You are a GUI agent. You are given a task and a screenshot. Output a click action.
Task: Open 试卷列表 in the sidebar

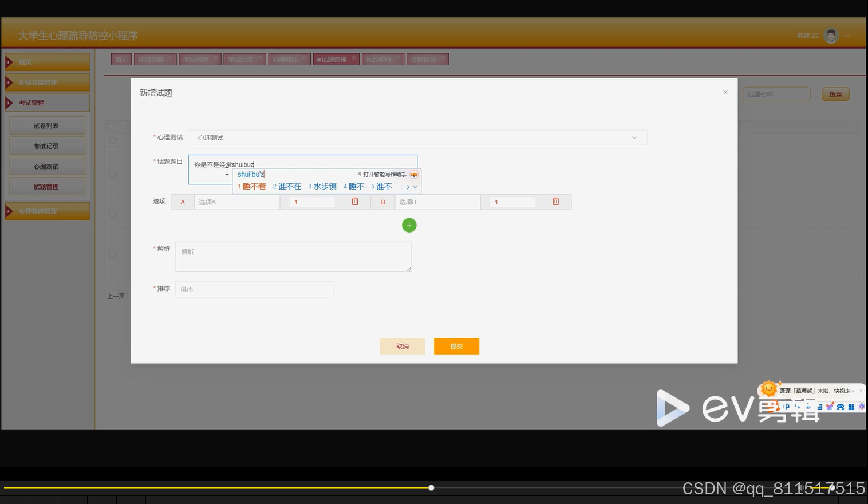(47, 125)
